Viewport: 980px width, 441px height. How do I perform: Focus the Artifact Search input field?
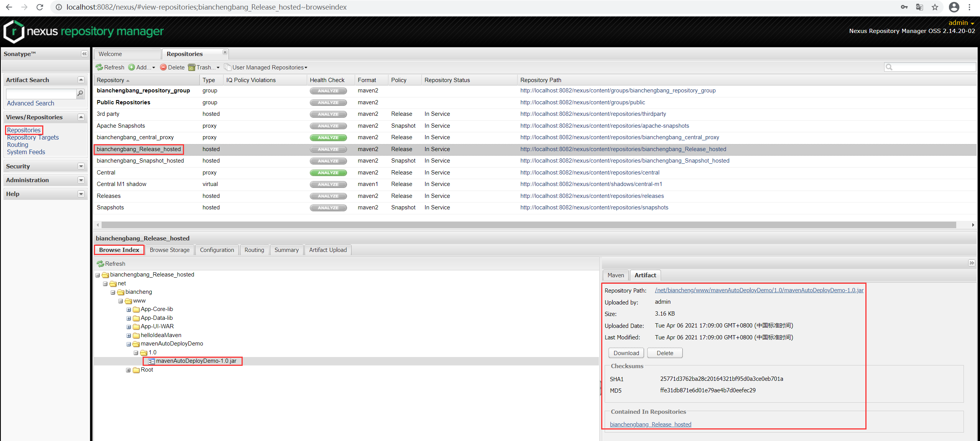pyautogui.click(x=41, y=94)
